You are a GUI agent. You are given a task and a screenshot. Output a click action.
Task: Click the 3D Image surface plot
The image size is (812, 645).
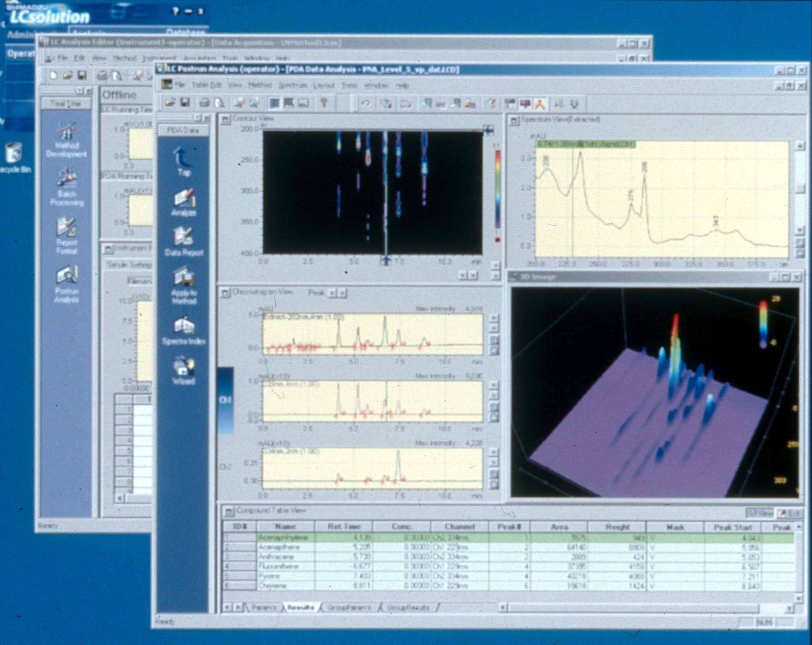click(x=654, y=393)
